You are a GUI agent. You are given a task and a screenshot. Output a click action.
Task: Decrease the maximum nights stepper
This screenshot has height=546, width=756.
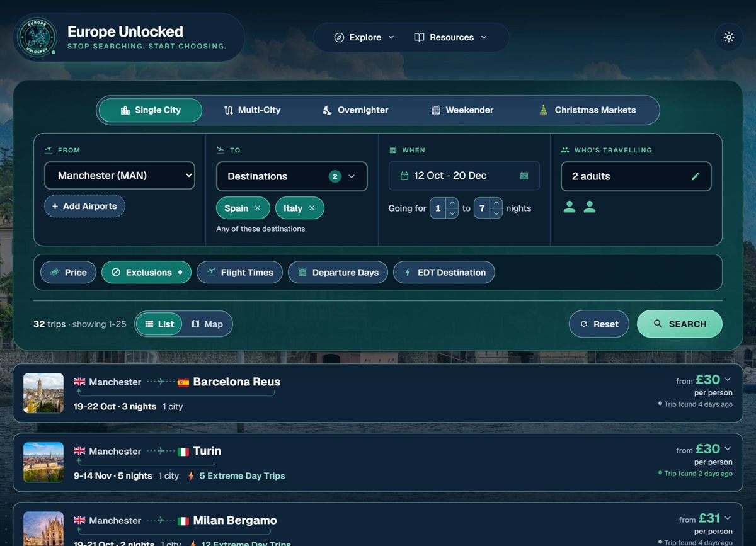pyautogui.click(x=496, y=213)
